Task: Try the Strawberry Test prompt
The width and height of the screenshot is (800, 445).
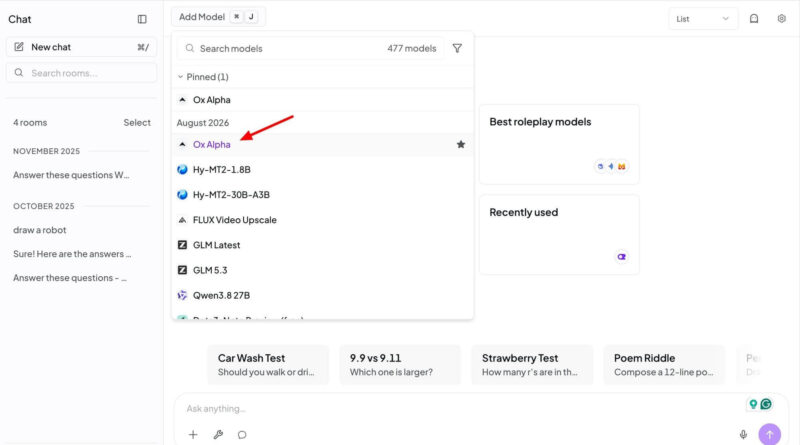Action: pos(532,365)
